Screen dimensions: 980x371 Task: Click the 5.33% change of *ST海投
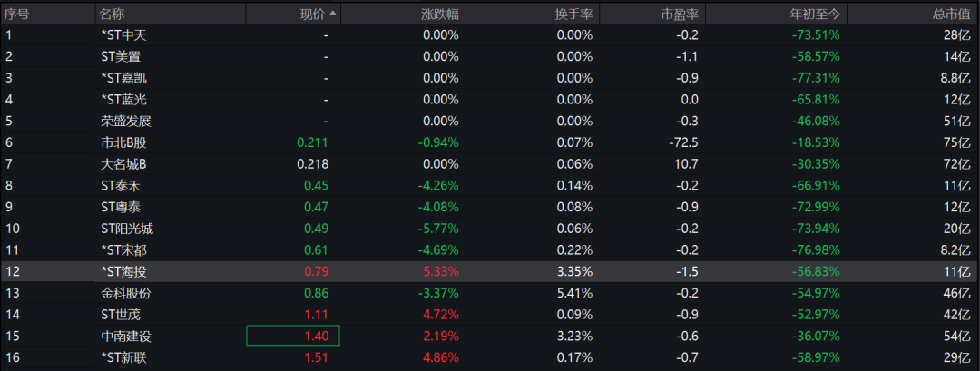[x=441, y=272]
